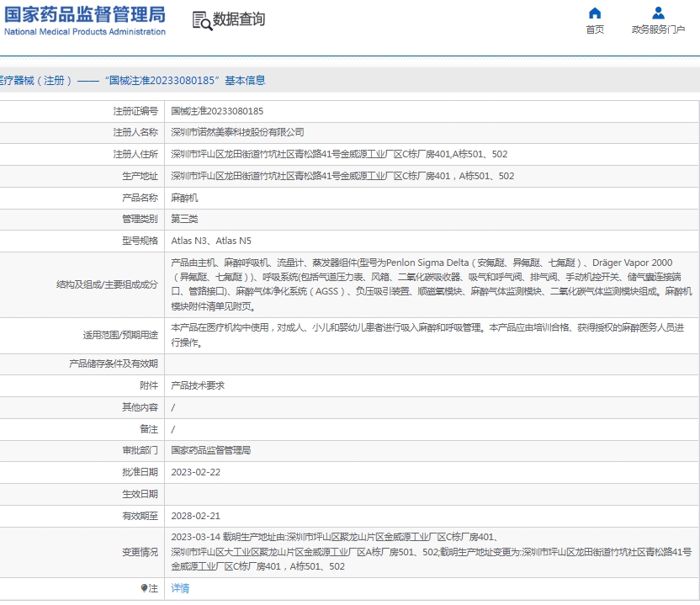
Task: Click the 生效日期 row label
Action: pyautogui.click(x=140, y=494)
